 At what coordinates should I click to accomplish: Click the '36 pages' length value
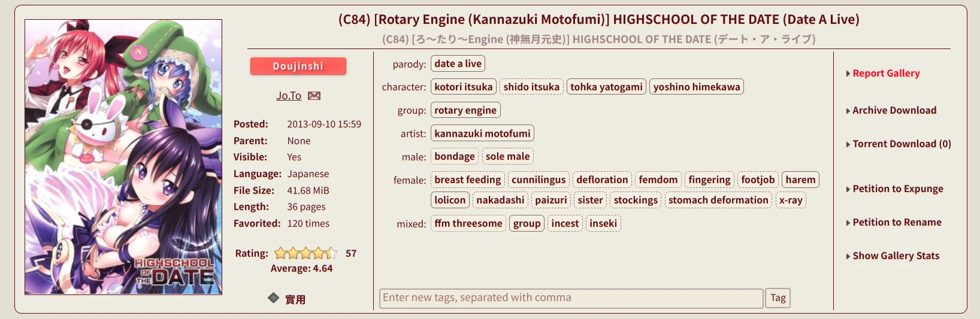click(x=306, y=206)
